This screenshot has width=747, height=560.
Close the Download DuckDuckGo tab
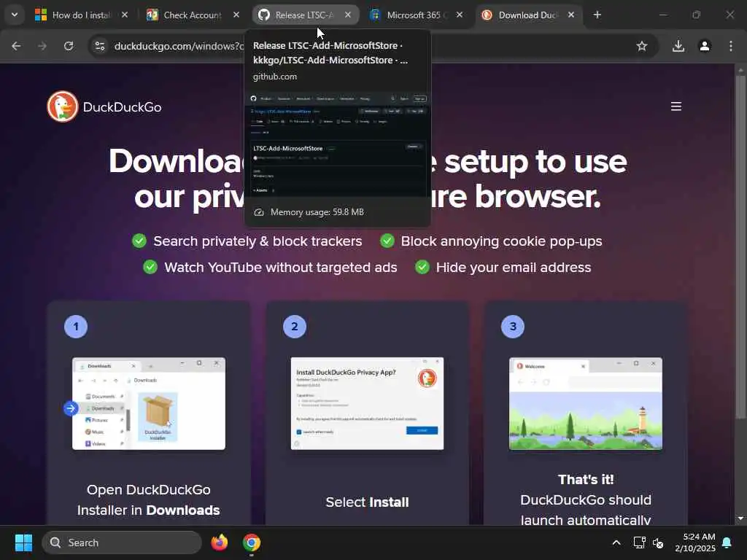(570, 15)
